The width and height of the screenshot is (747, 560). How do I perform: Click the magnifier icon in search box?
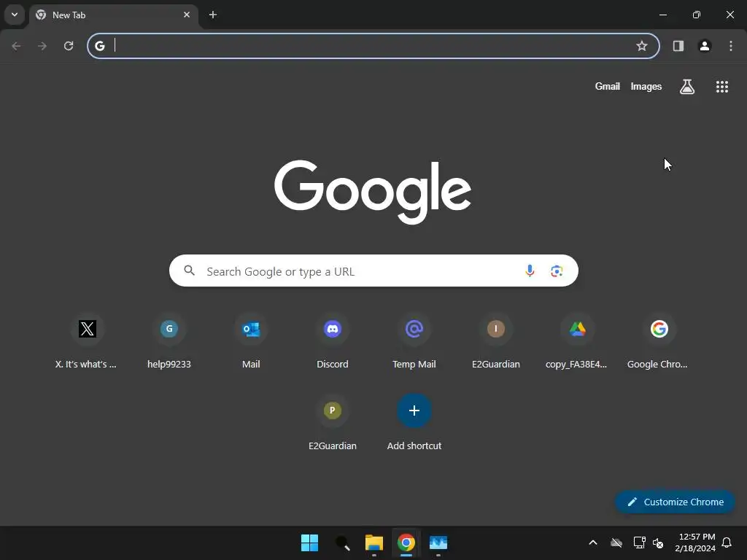click(189, 271)
